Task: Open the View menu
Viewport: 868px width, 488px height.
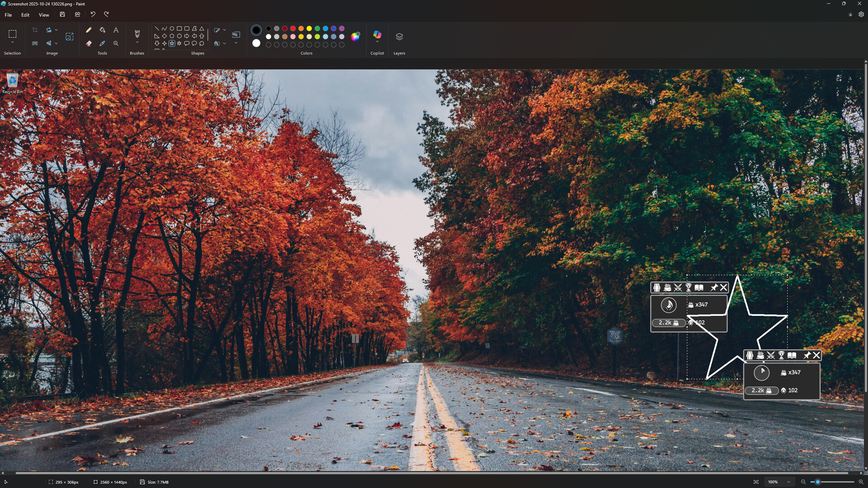Action: 43,14
